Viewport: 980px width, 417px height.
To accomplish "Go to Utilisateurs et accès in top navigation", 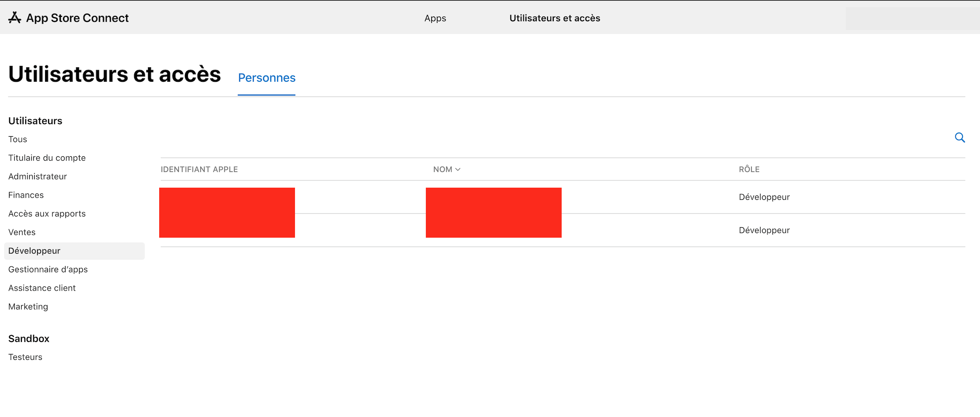I will pos(555,18).
